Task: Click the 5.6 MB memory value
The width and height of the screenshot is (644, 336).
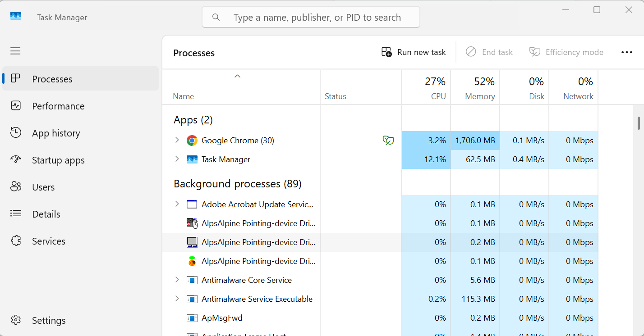Action: tap(483, 280)
